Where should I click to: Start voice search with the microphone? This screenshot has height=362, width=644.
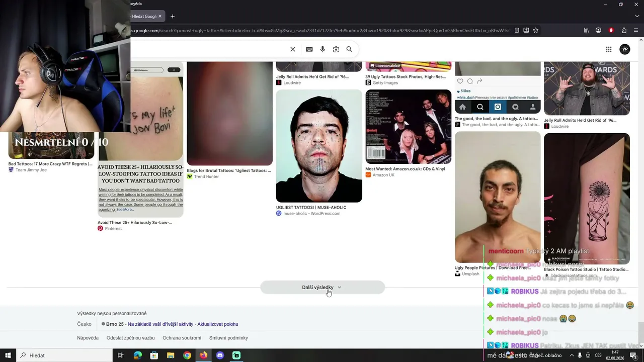coord(323,49)
